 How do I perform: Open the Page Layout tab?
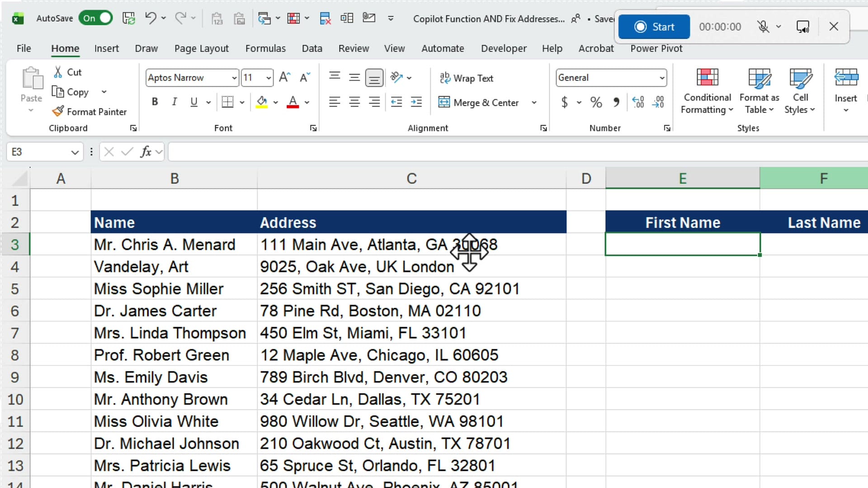pos(202,48)
